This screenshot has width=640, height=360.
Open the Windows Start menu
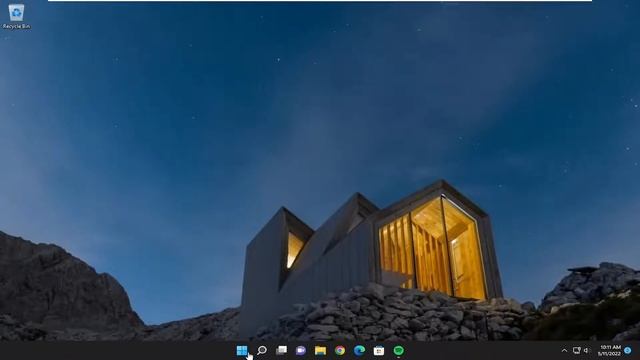click(x=242, y=350)
